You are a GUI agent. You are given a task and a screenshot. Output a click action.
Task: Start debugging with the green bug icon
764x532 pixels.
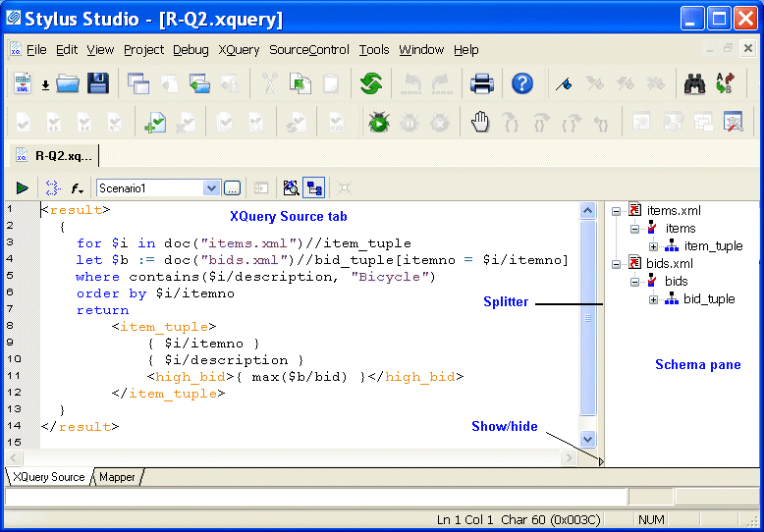pos(378,122)
